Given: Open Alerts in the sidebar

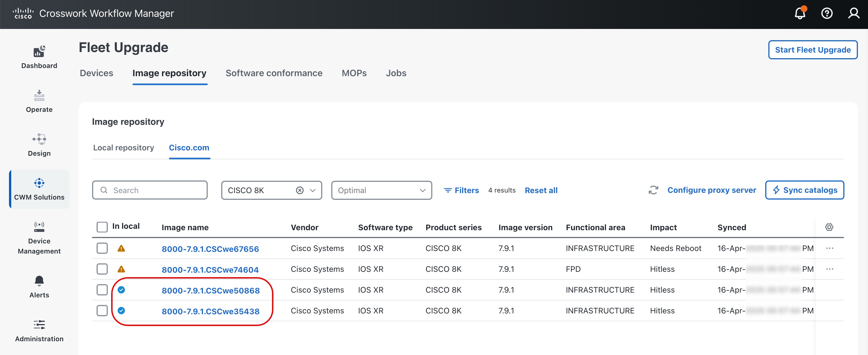Looking at the screenshot, I should 39,287.
